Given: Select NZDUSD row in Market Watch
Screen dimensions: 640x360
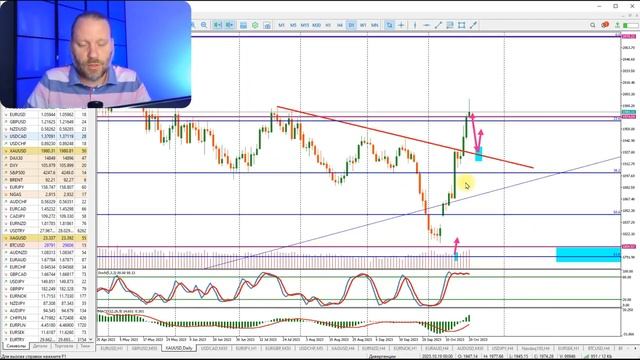Looking at the screenshot, I should coord(46,129).
